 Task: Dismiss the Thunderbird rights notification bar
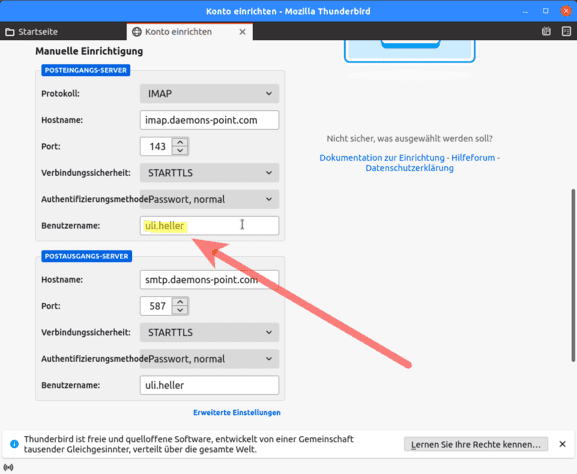[x=562, y=444]
